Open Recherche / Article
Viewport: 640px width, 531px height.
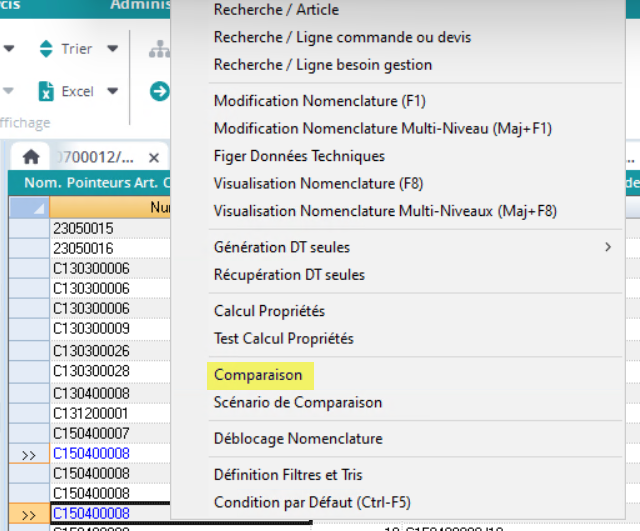(x=276, y=10)
